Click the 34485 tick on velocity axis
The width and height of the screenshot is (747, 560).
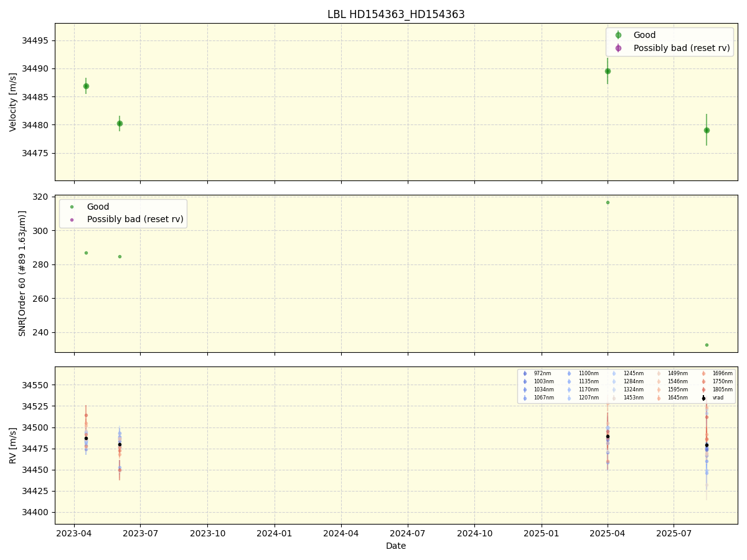point(36,97)
